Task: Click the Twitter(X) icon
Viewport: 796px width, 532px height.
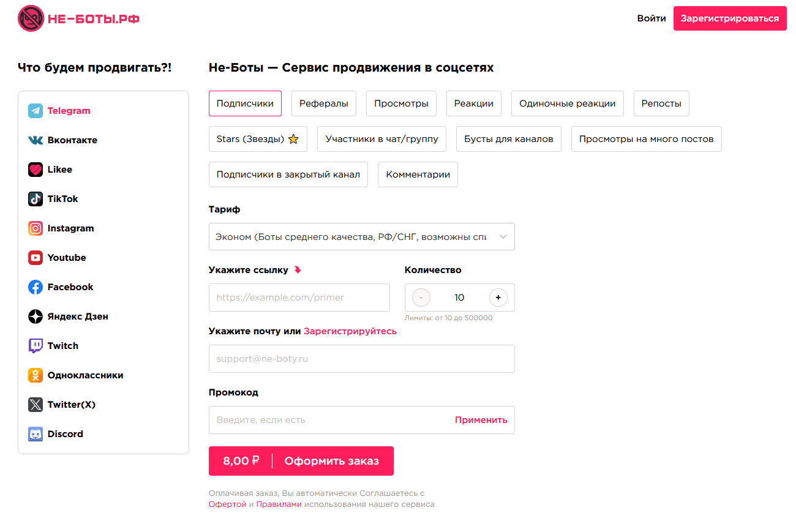Action: tap(36, 405)
